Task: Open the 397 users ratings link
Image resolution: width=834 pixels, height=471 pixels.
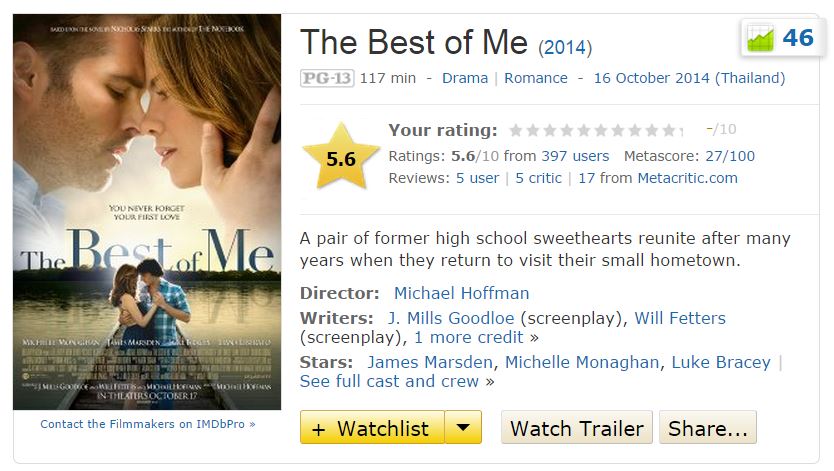Action: click(575, 156)
